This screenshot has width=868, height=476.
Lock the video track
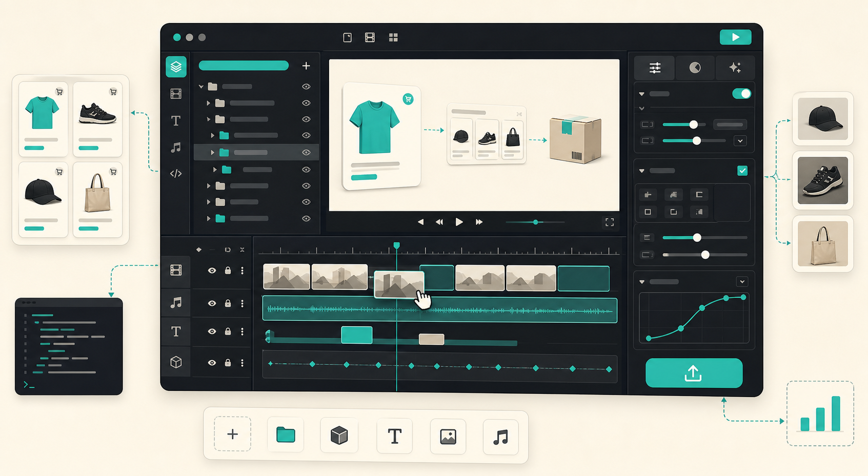tap(228, 271)
